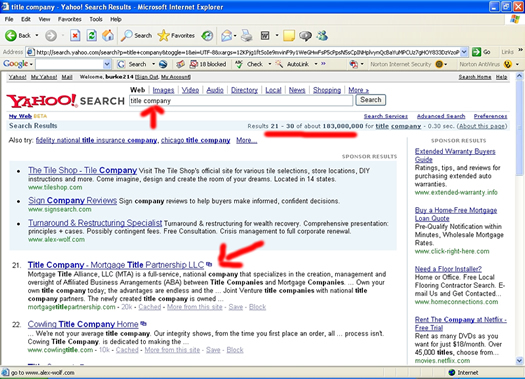Open the IE toolbar Search magnifier

pyautogui.click(x=127, y=35)
